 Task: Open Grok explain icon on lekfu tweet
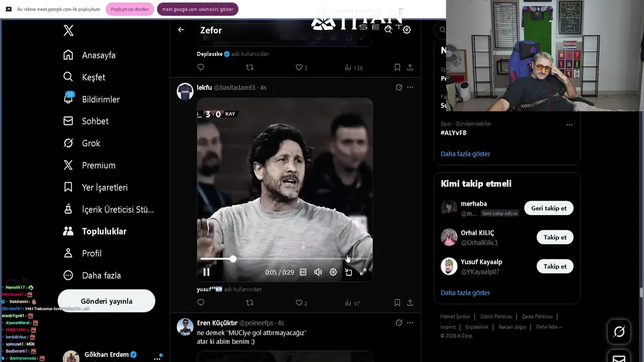click(x=399, y=87)
